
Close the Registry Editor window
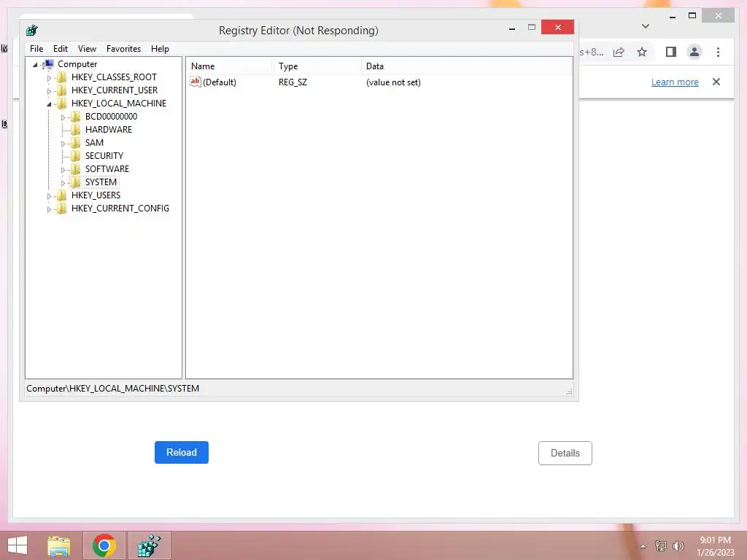point(557,27)
